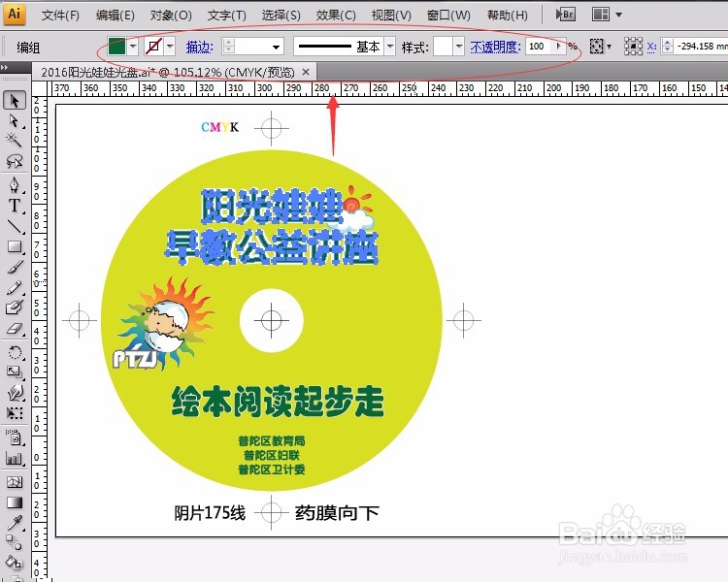Open the 视图(V) menu
The width and height of the screenshot is (728, 582).
click(x=391, y=16)
